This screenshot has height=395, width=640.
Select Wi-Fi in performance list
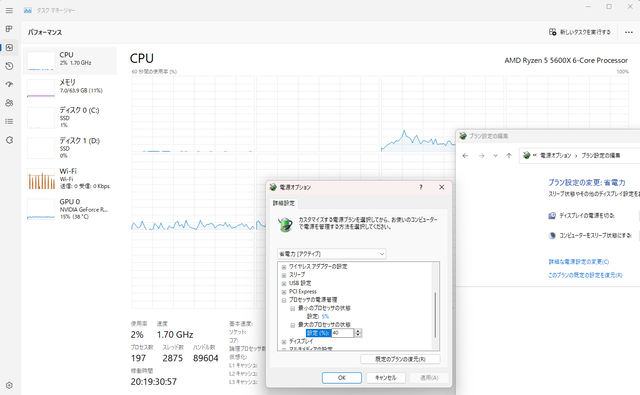click(70, 178)
